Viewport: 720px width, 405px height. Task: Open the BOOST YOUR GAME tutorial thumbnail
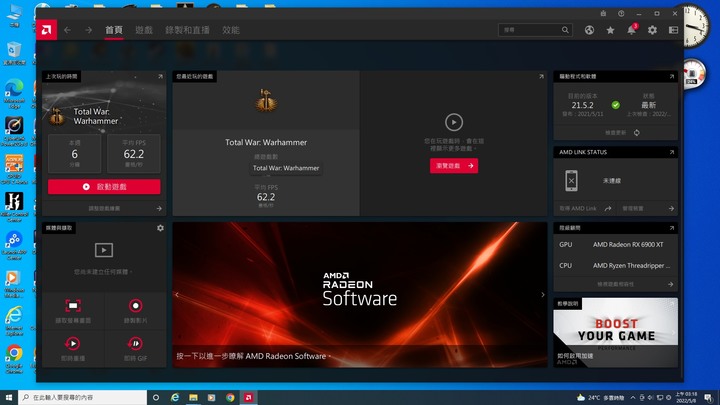pyautogui.click(x=615, y=332)
